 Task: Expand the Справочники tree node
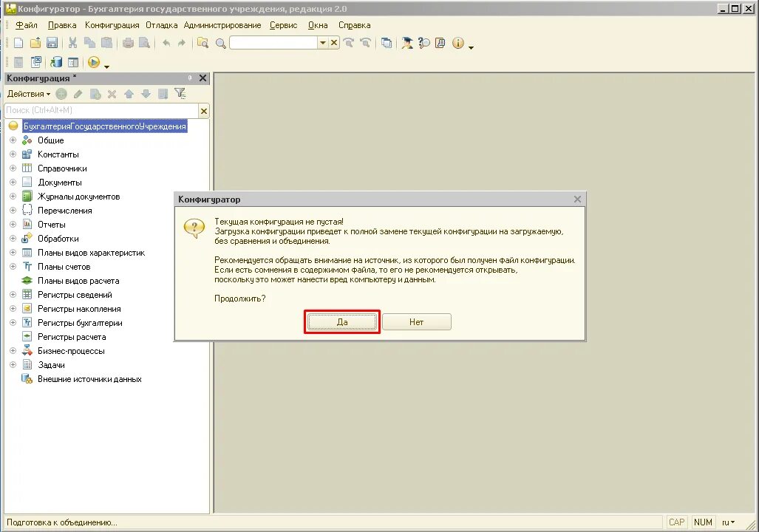click(13, 168)
